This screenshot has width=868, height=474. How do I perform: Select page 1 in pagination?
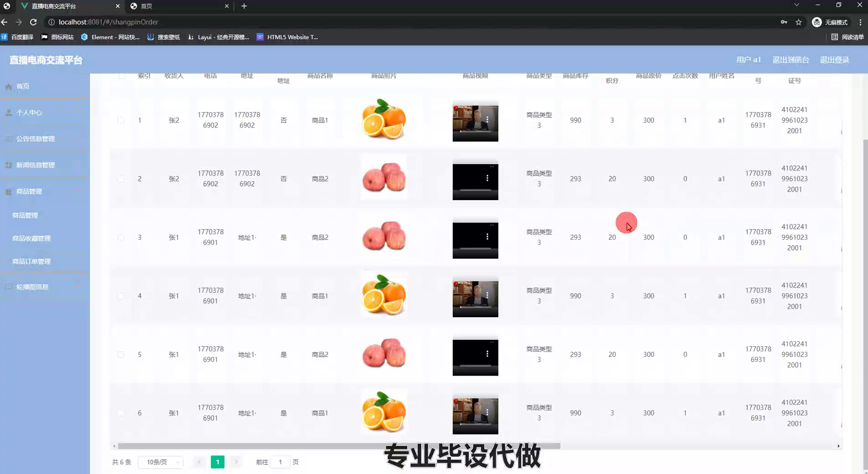pyautogui.click(x=217, y=462)
